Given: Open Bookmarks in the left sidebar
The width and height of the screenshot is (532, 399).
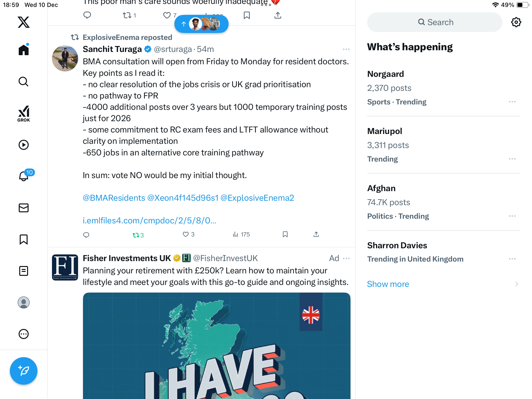Looking at the screenshot, I should pos(24,239).
